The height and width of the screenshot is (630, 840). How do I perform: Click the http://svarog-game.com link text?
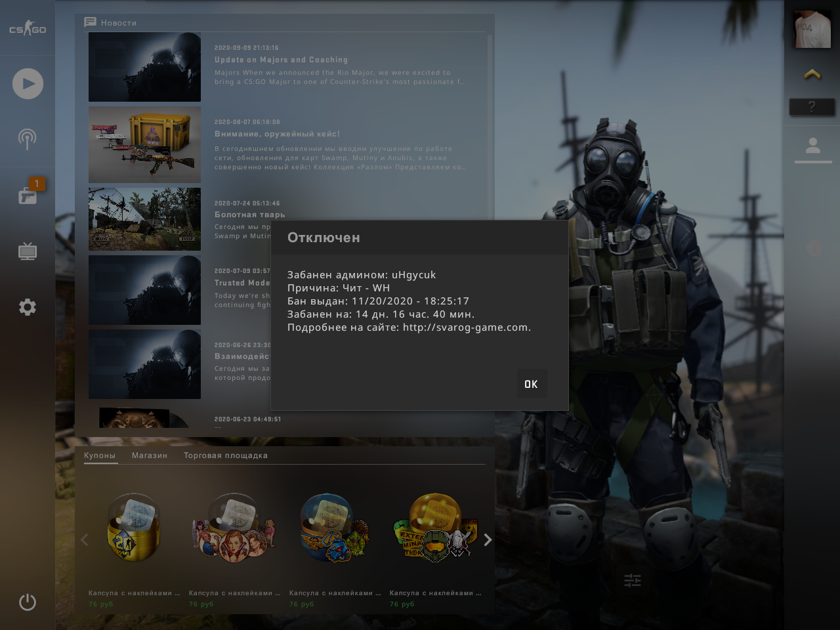pyautogui.click(x=466, y=327)
